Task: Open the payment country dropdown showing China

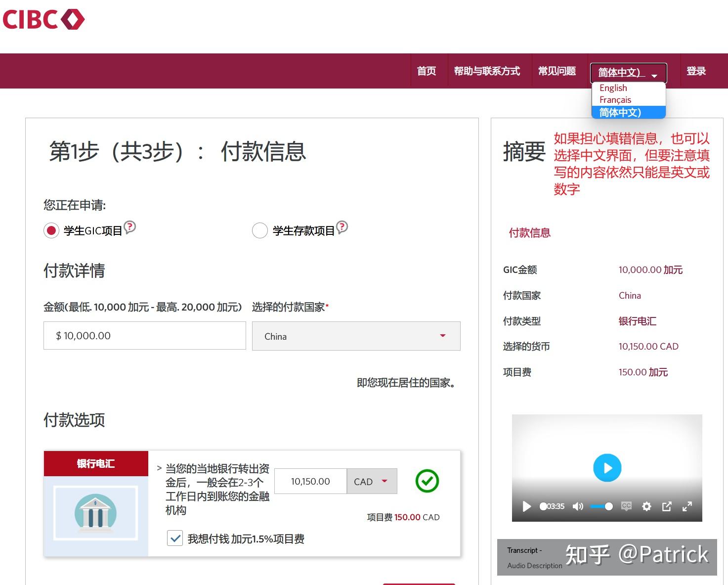Action: (x=355, y=336)
